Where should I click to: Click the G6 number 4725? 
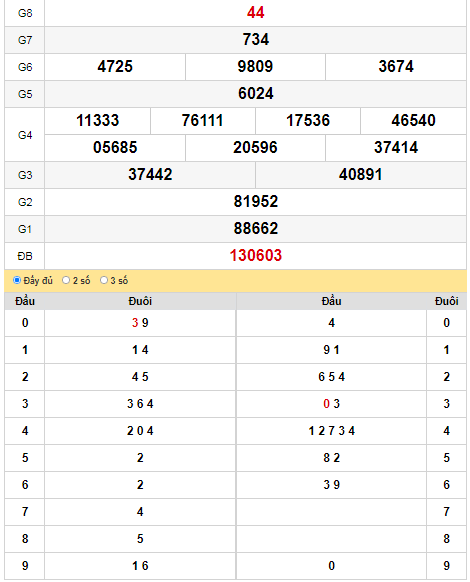coord(115,67)
